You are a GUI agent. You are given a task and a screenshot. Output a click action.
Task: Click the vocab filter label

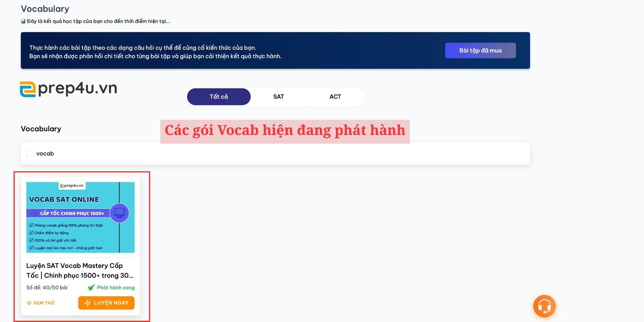(x=45, y=154)
